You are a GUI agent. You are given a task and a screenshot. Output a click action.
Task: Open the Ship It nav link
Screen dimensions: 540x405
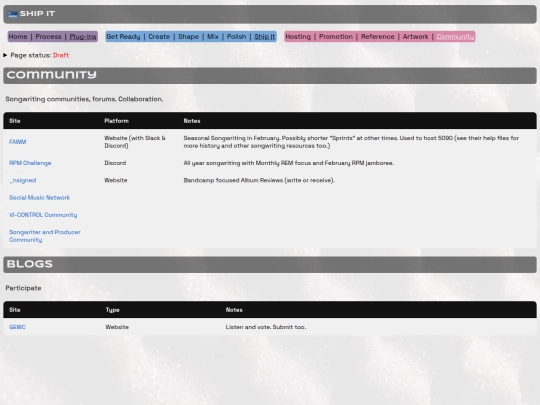(x=264, y=37)
